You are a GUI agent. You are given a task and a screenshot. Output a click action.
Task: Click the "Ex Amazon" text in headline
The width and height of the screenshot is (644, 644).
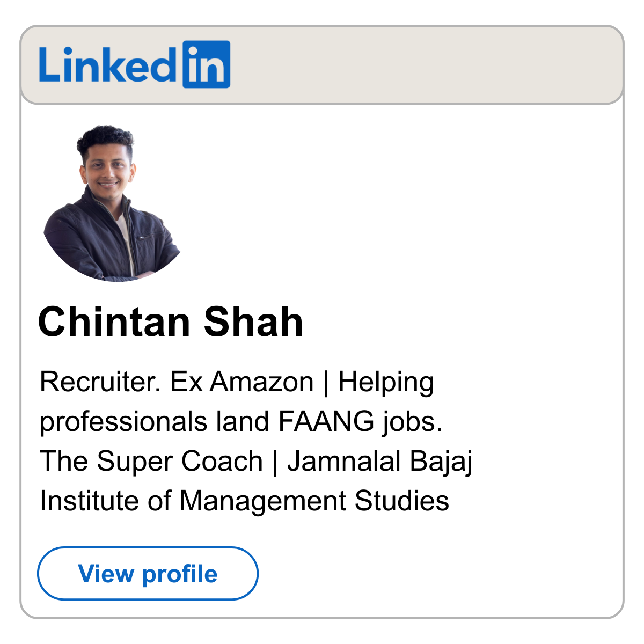241,382
